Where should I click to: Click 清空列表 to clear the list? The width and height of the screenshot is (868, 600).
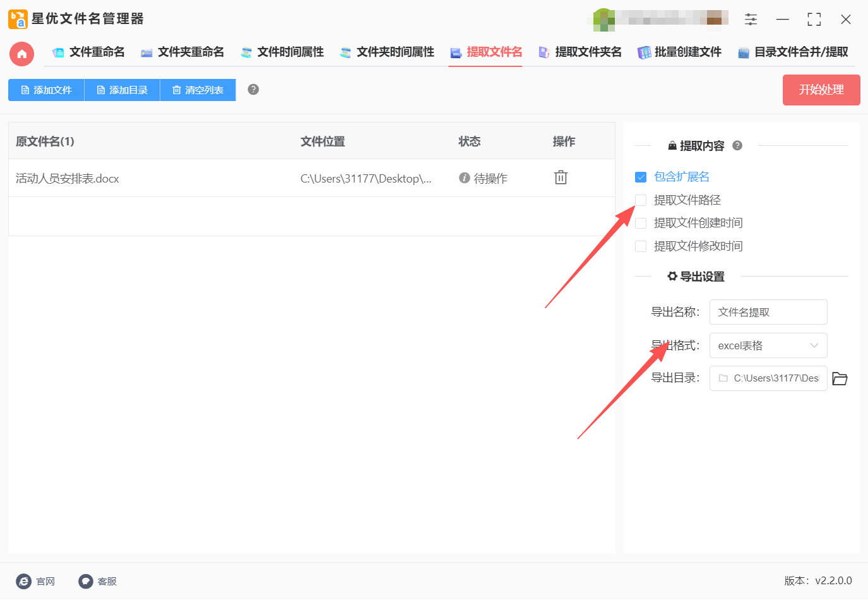click(198, 90)
